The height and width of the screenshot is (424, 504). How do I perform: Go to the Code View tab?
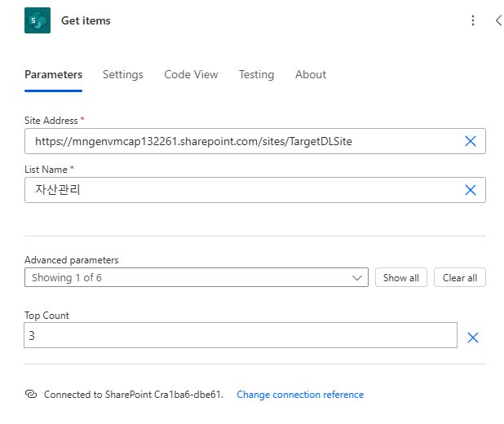point(191,74)
